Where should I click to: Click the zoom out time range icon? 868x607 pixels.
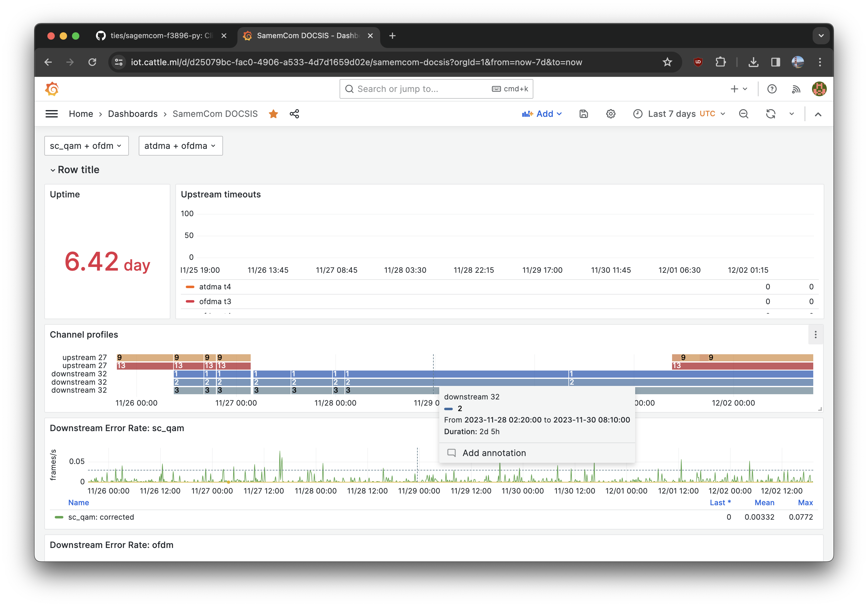tap(743, 114)
